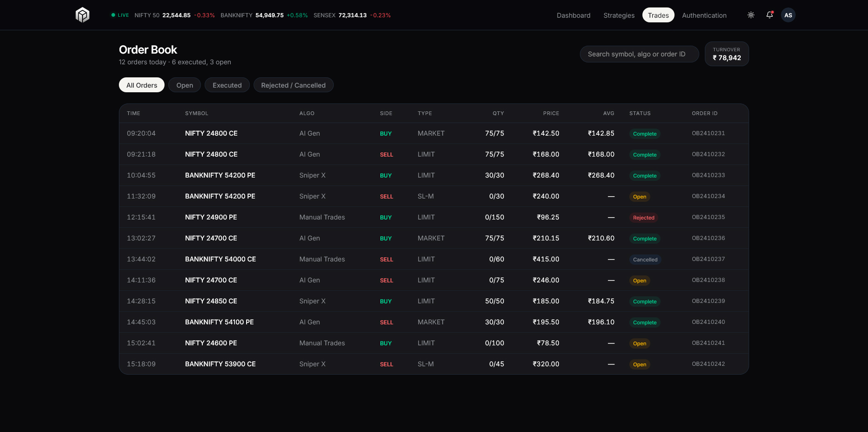This screenshot has width=868, height=432.
Task: Show All Orders filter
Action: (142, 85)
